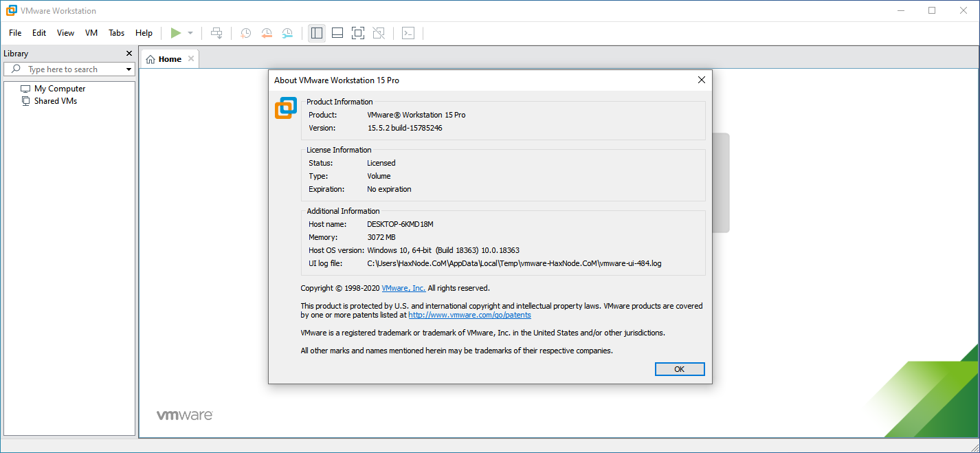
Task: Click the green Power On play button
Action: click(176, 33)
